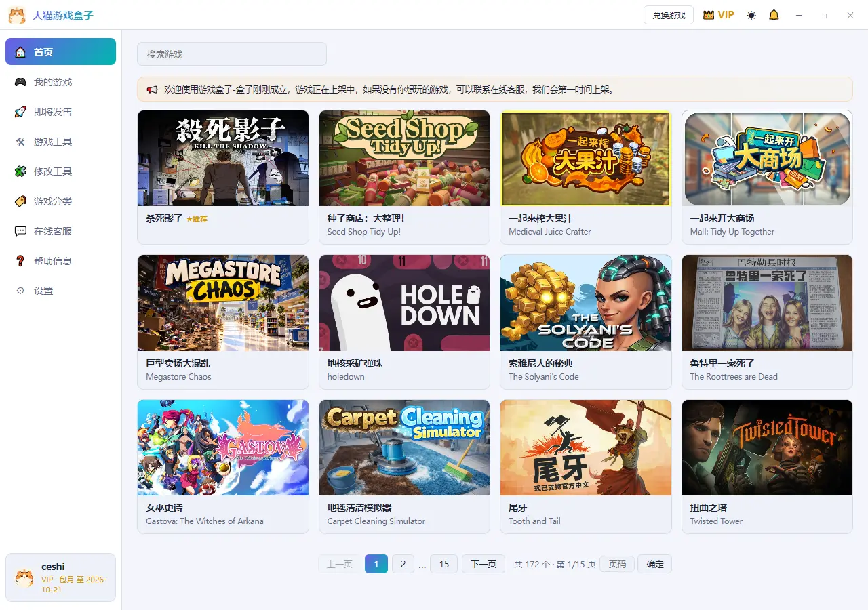Open the Megastore Chaos cover

[223, 303]
